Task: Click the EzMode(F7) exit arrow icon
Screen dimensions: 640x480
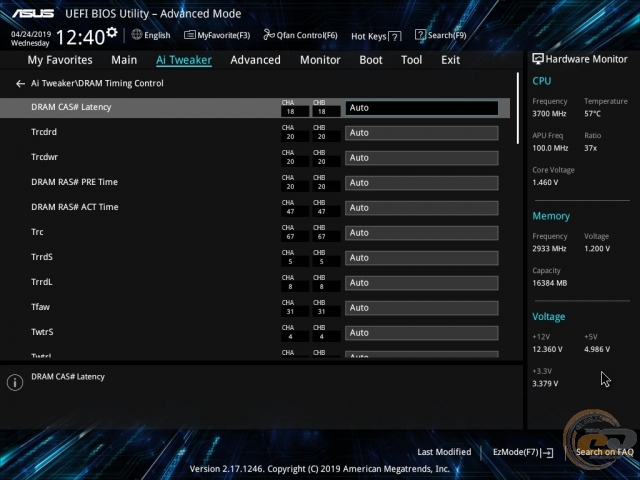Action: pyautogui.click(x=548, y=452)
